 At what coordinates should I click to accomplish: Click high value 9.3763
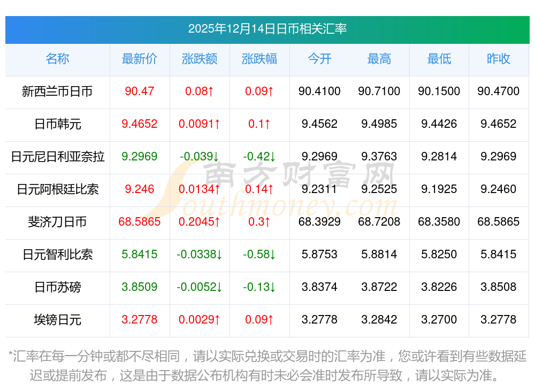[x=379, y=156]
